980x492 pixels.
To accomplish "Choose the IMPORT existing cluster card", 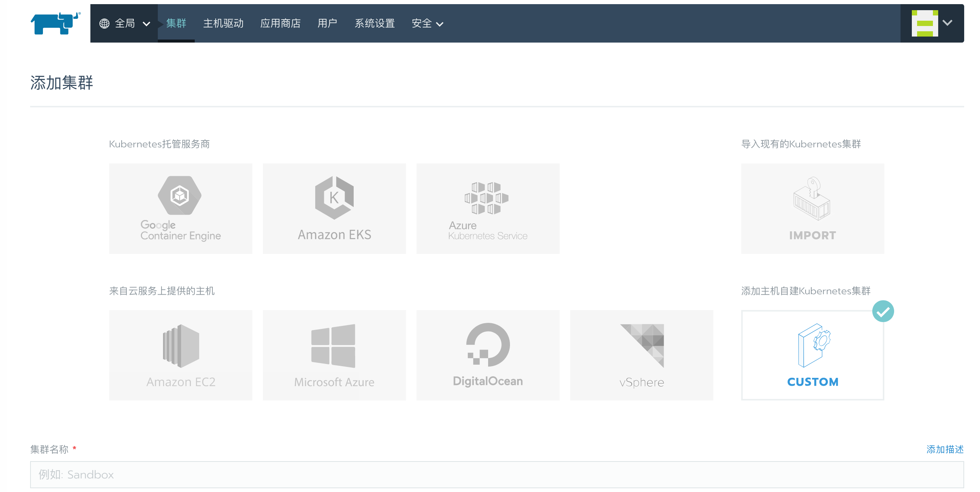I will [813, 209].
